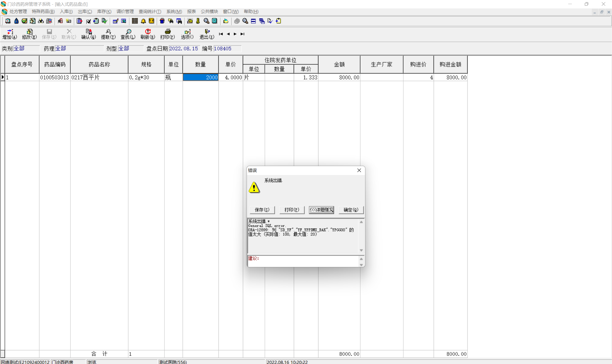
Task: Open the 药理 pharmacology dropdown field
Action: click(x=79, y=49)
